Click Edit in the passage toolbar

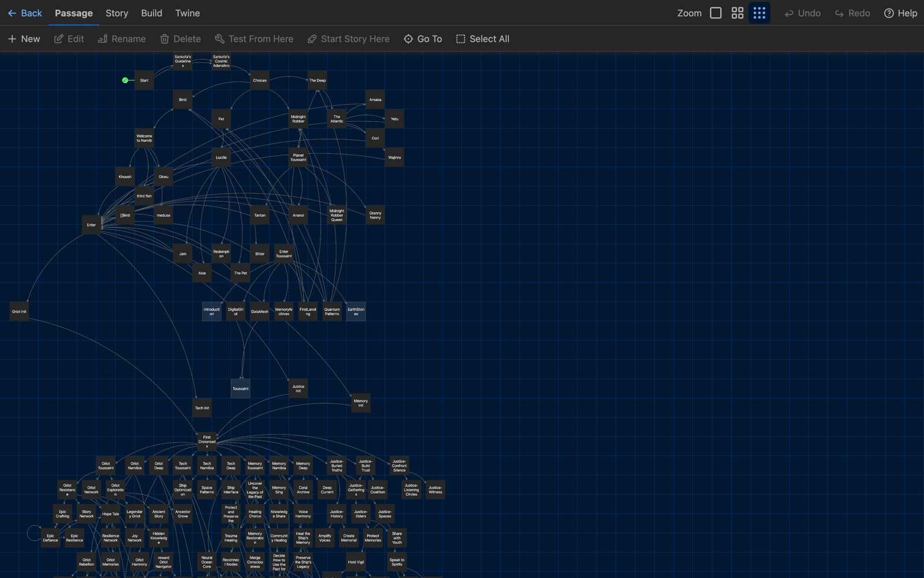tap(69, 39)
